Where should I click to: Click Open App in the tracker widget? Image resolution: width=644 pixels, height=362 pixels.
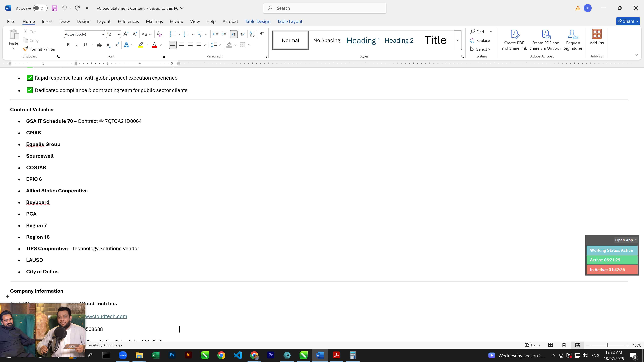[626, 240]
